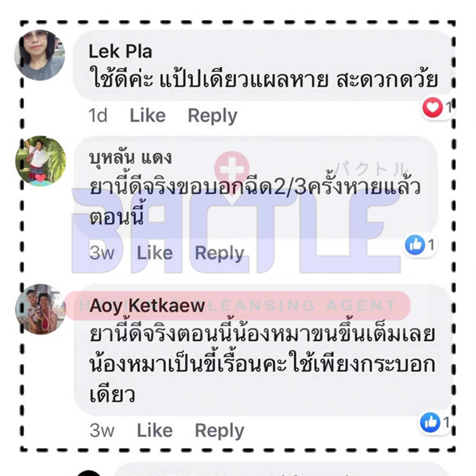
Task: Open บุหลัน แดง profile picture
Action: (x=41, y=161)
